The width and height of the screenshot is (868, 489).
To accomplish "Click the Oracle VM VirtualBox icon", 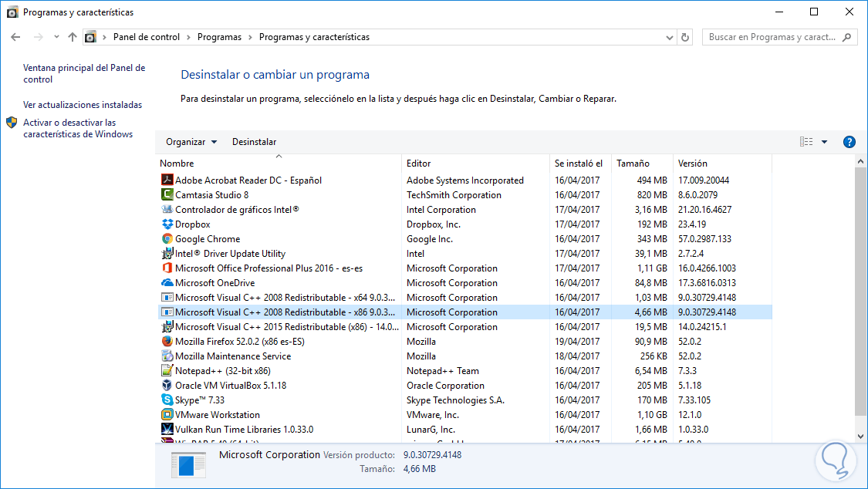I will click(167, 386).
